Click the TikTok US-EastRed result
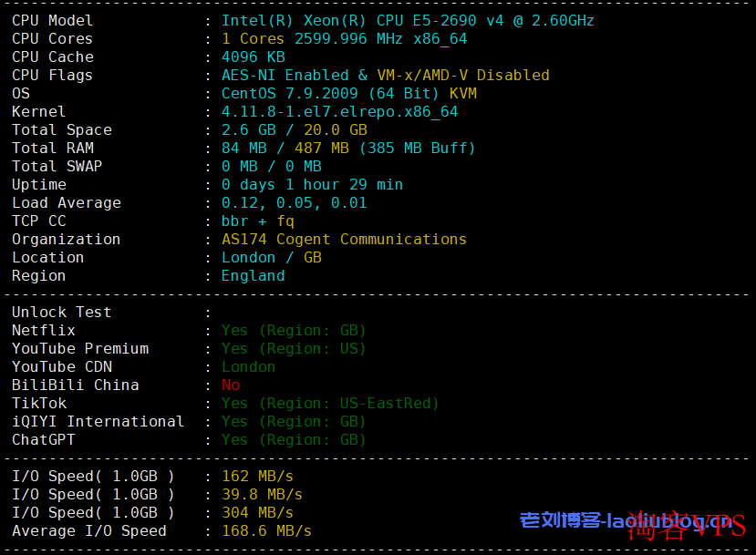The height and width of the screenshot is (555, 756). tap(330, 403)
